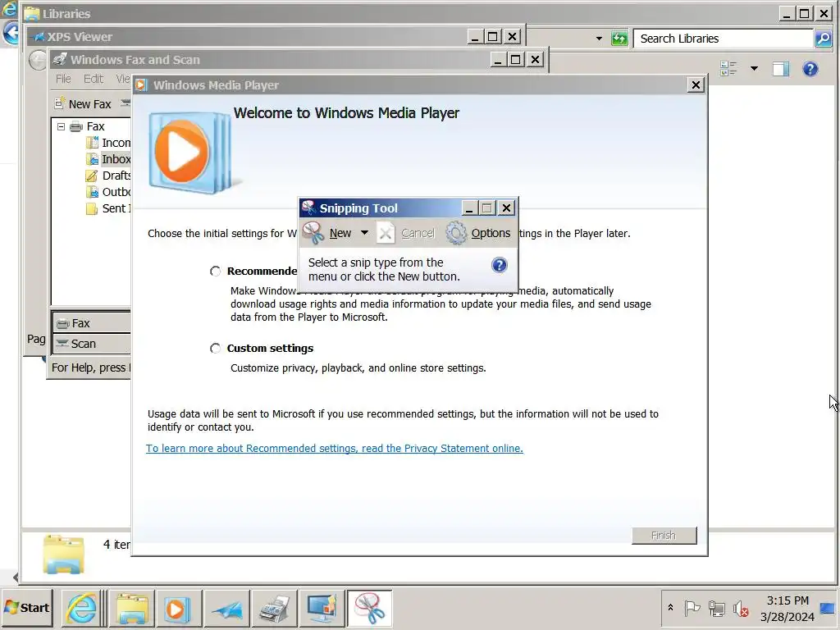Click the green refresh icon in Libraries address bar
840x630 pixels.
click(x=619, y=39)
